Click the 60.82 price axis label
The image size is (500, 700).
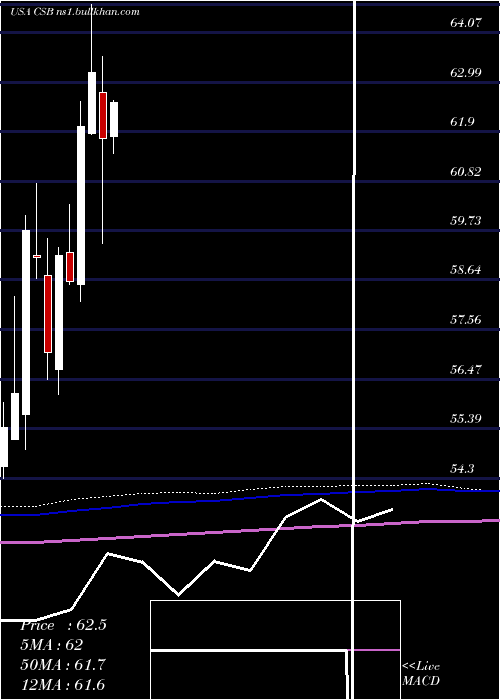coord(466,172)
